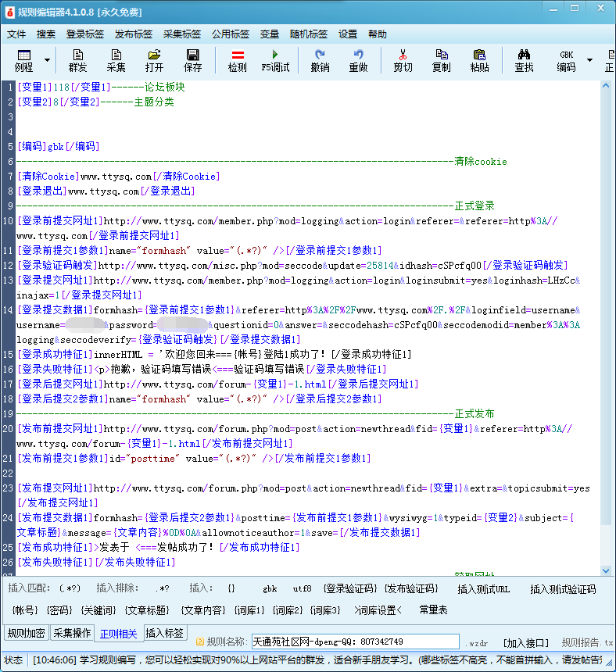Switch to the 插入标签 tab
This screenshot has width=616, height=672.
coord(165,633)
